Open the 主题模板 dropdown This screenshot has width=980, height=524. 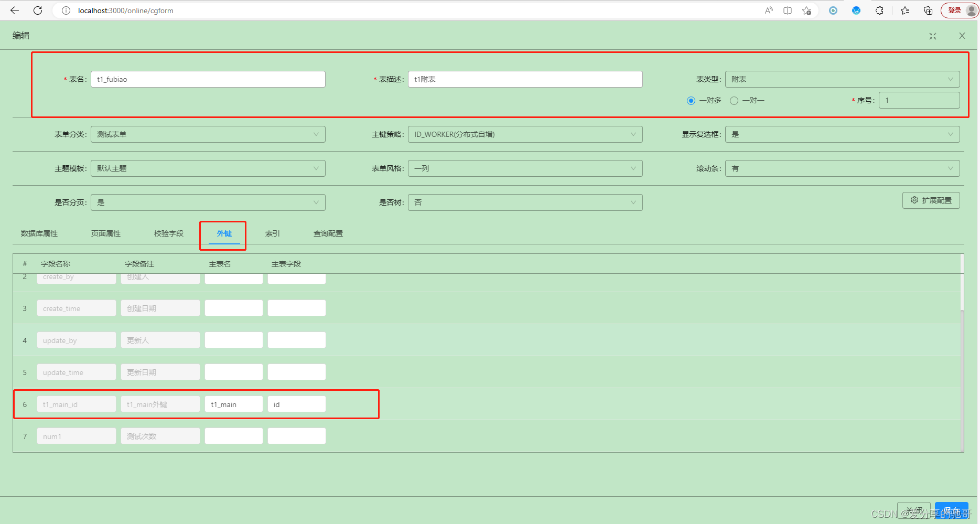[x=208, y=168]
